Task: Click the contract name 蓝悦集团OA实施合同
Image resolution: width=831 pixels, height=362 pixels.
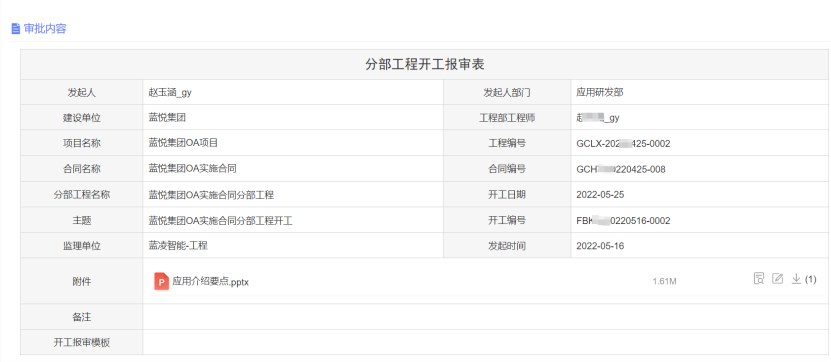Action: coord(192,169)
